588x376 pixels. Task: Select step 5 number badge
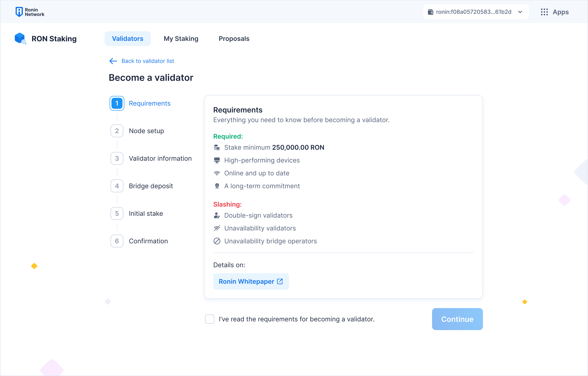click(x=117, y=214)
